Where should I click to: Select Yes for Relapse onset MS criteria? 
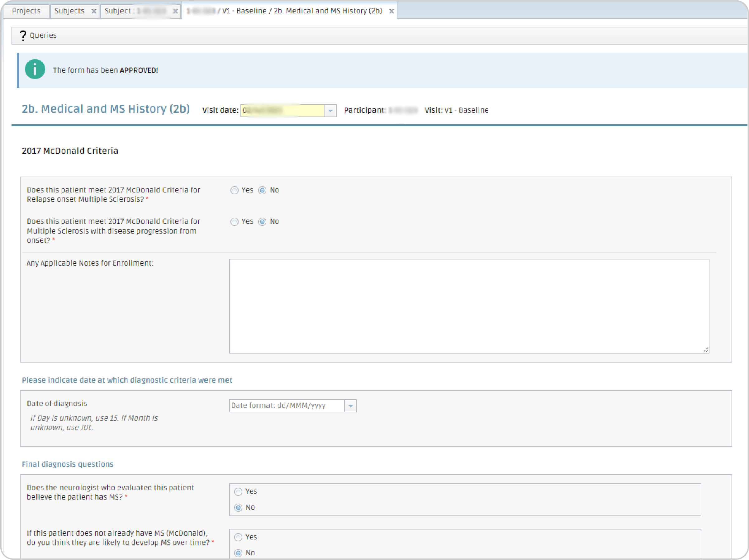pos(234,190)
